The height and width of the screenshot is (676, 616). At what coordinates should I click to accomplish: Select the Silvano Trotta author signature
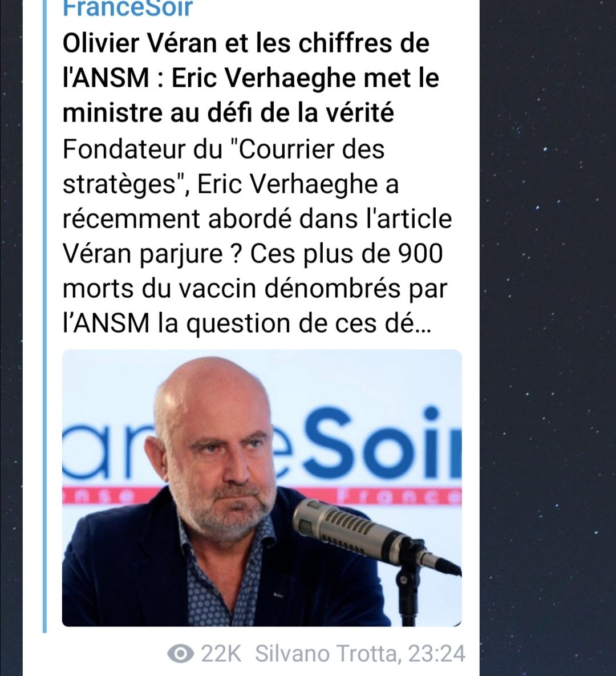click(x=326, y=654)
